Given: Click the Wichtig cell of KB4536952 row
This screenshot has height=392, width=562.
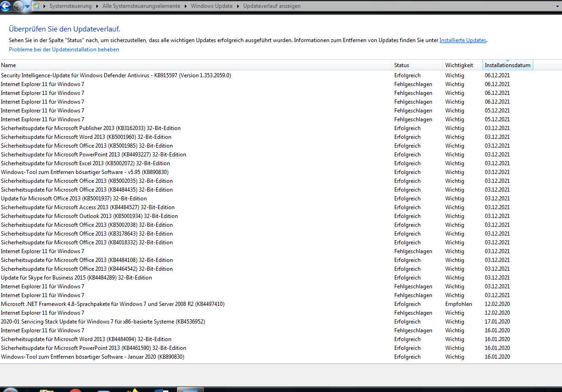Looking at the screenshot, I should pyautogui.click(x=455, y=322).
